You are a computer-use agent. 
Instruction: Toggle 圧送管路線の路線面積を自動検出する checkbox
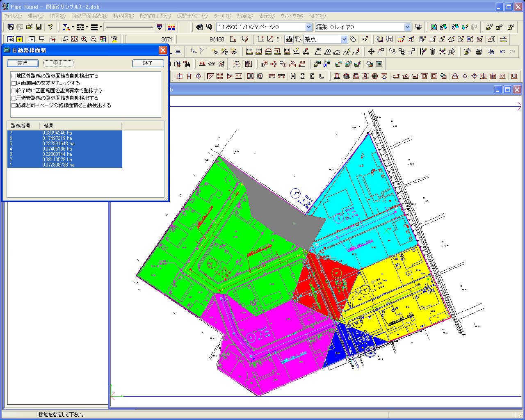click(14, 98)
